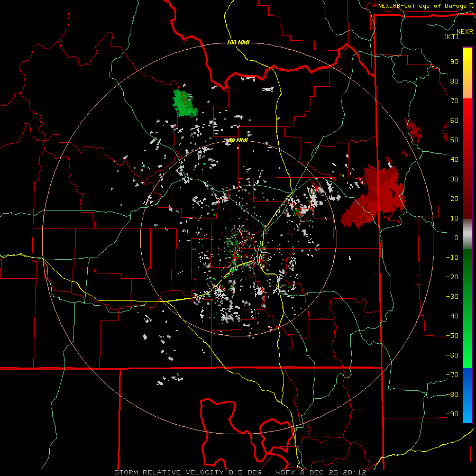Click the [KT] units label

point(452,36)
